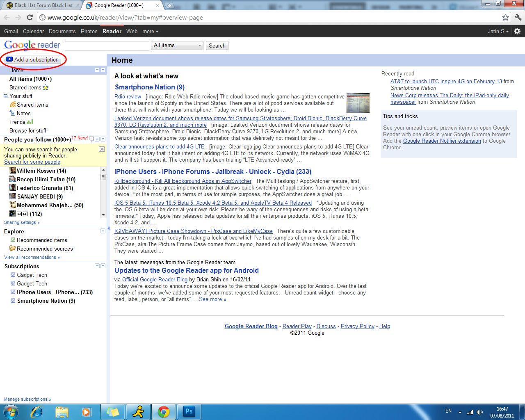
Task: Minimize the Home section in sidebar
Action: click(x=97, y=70)
